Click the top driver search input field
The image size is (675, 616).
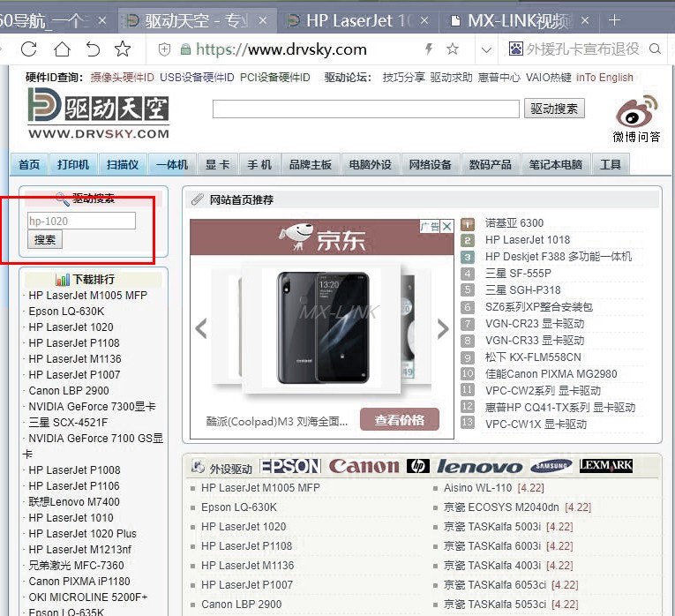click(366, 109)
